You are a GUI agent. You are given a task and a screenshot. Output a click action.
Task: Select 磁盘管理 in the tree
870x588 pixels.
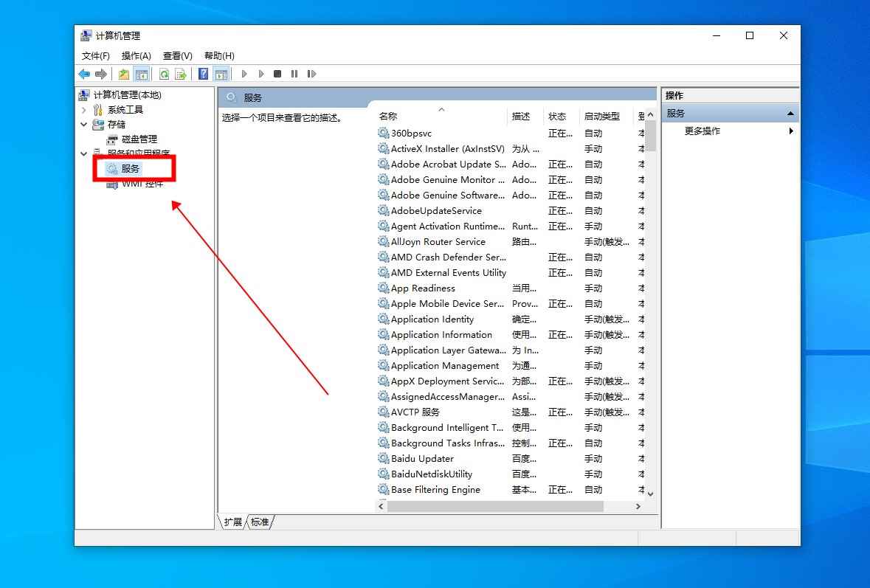pyautogui.click(x=139, y=139)
